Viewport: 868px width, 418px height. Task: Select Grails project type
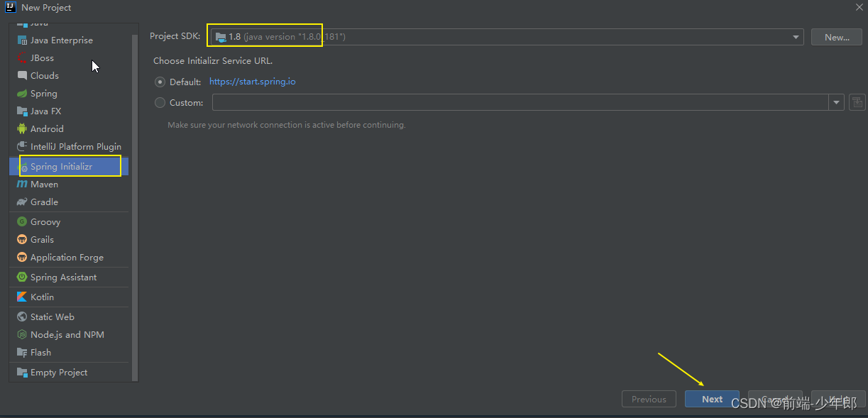70,240
